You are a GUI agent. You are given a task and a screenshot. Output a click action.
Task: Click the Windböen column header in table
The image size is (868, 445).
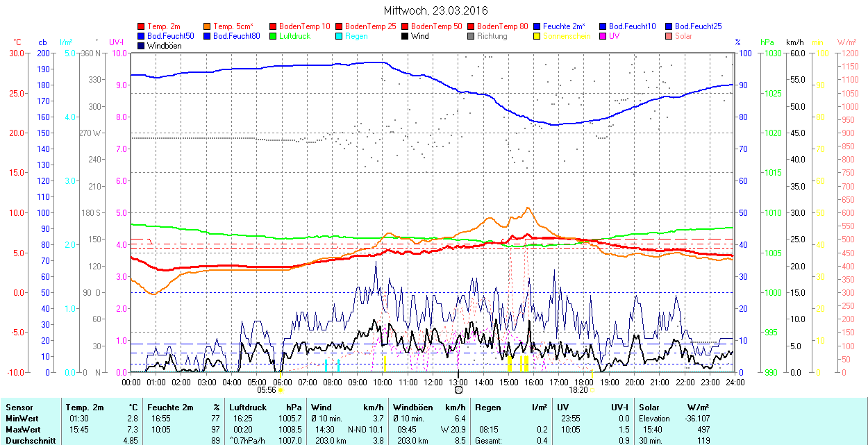(413, 408)
